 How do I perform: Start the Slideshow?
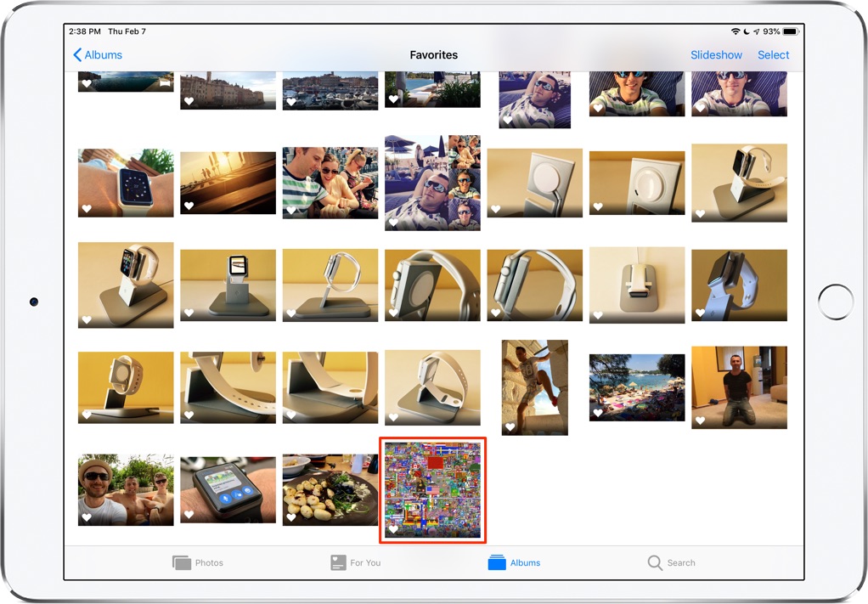[716, 55]
